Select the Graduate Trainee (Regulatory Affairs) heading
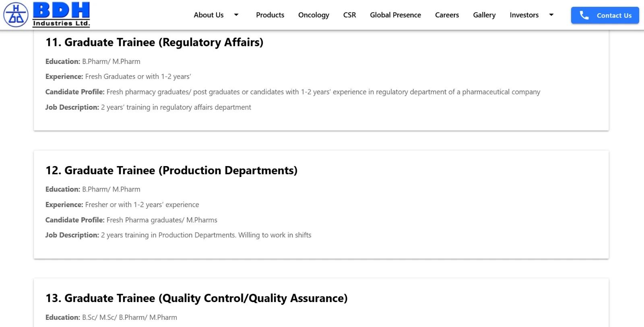644x327 pixels. (x=154, y=42)
